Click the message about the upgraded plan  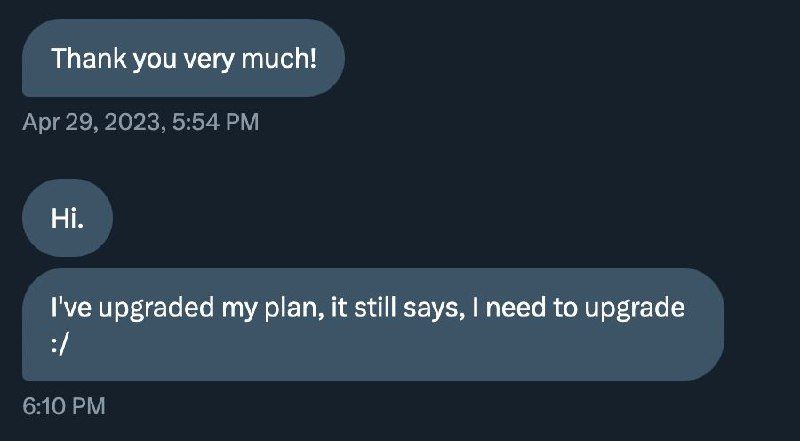372,325
